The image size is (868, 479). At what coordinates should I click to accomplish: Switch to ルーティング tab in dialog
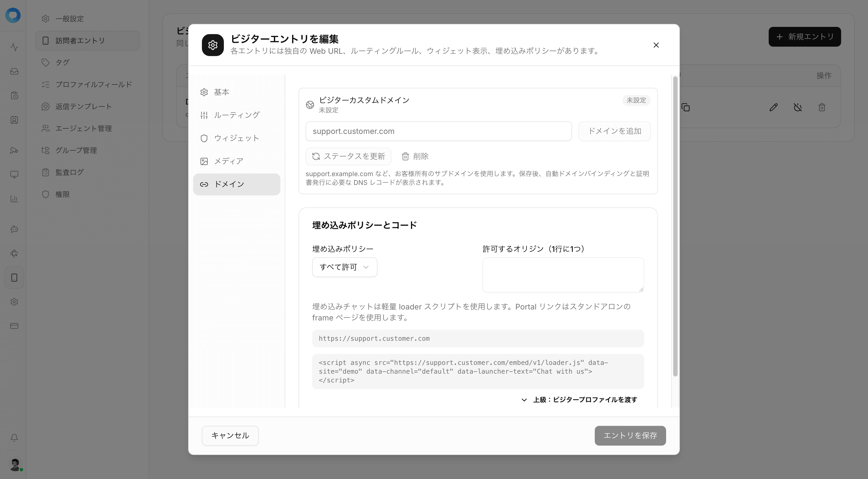[x=236, y=115]
